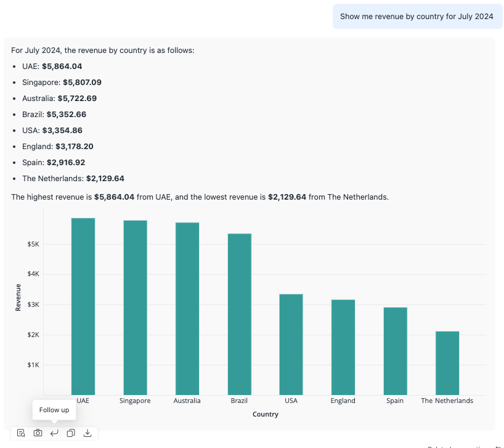Screen dimensions: 504x448
Task: Click the Spain revenue bar
Action: pos(395,351)
